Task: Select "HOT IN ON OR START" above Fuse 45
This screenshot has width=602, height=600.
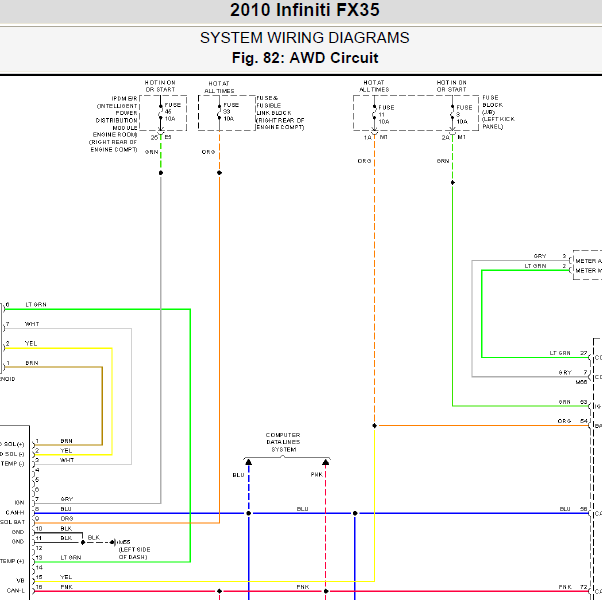Action: (x=160, y=86)
